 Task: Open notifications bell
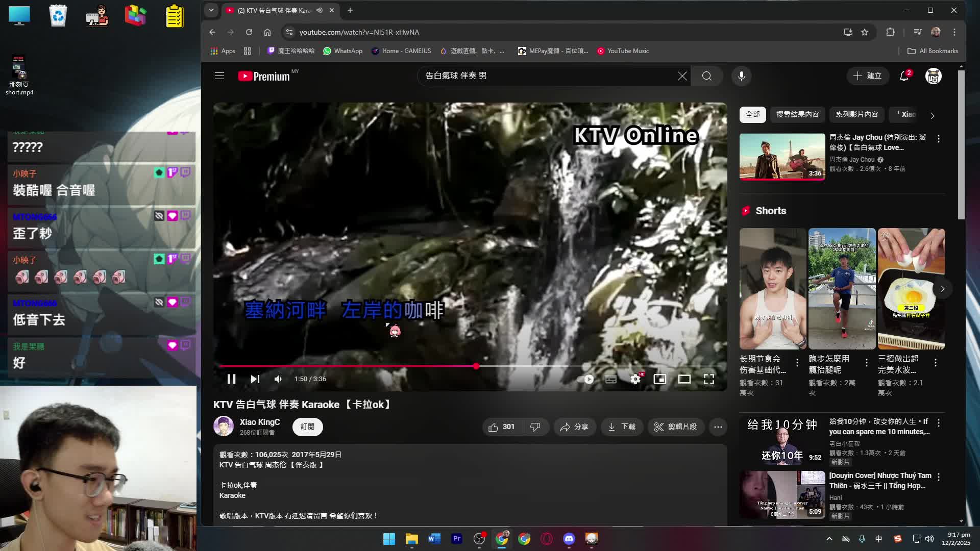coord(904,76)
